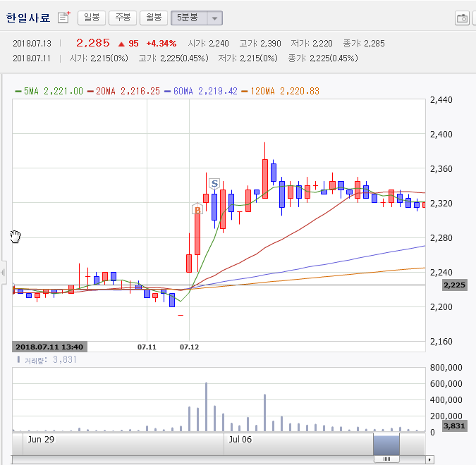Open the 5분봉 interval dropdown arrow
476x465 pixels.
(215, 18)
